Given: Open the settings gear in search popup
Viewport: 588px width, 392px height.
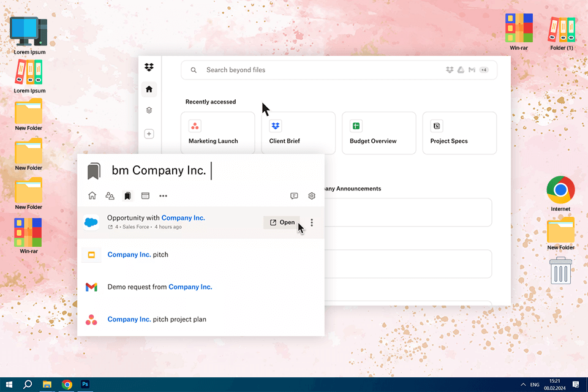Looking at the screenshot, I should click(312, 196).
